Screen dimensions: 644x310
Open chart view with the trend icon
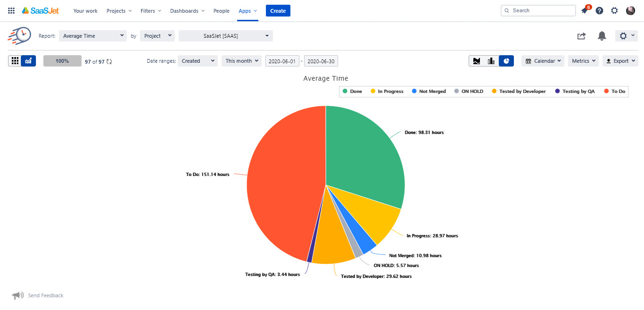point(28,60)
